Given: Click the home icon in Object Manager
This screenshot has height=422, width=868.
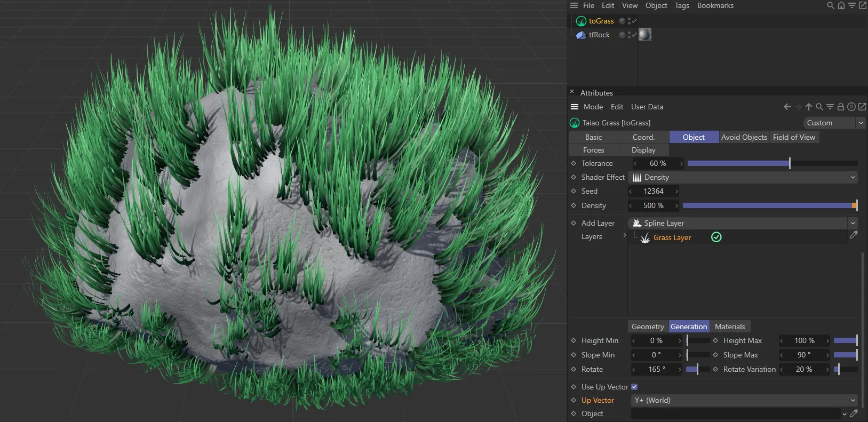Looking at the screenshot, I should [x=841, y=6].
